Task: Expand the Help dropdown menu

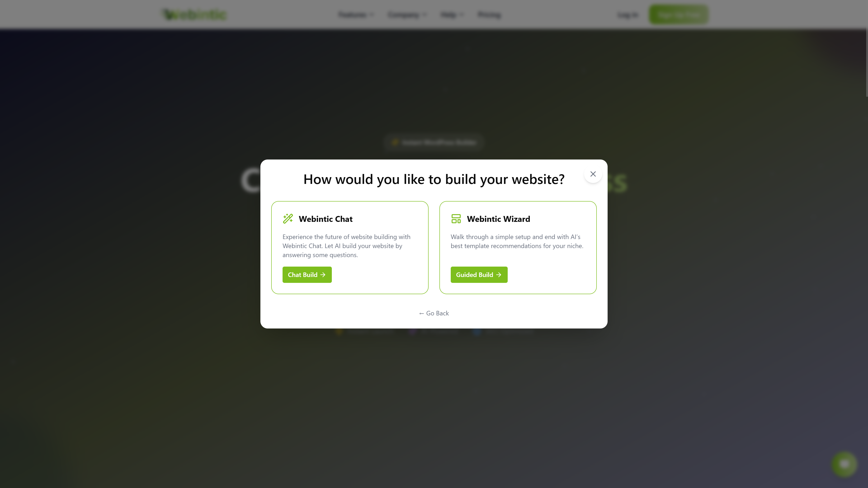Action: 452,15
